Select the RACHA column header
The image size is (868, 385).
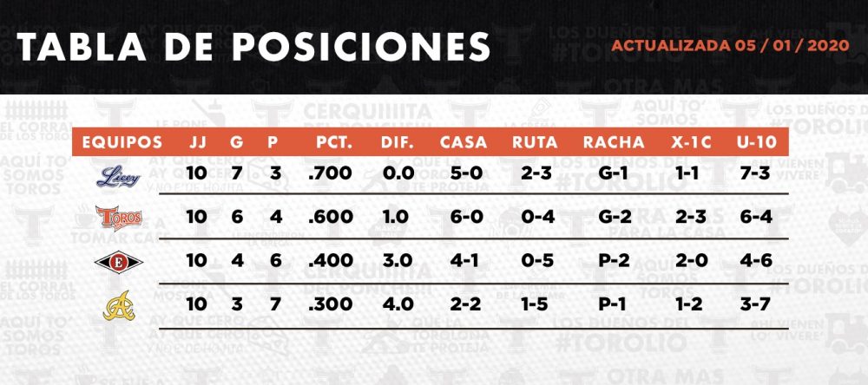[614, 143]
